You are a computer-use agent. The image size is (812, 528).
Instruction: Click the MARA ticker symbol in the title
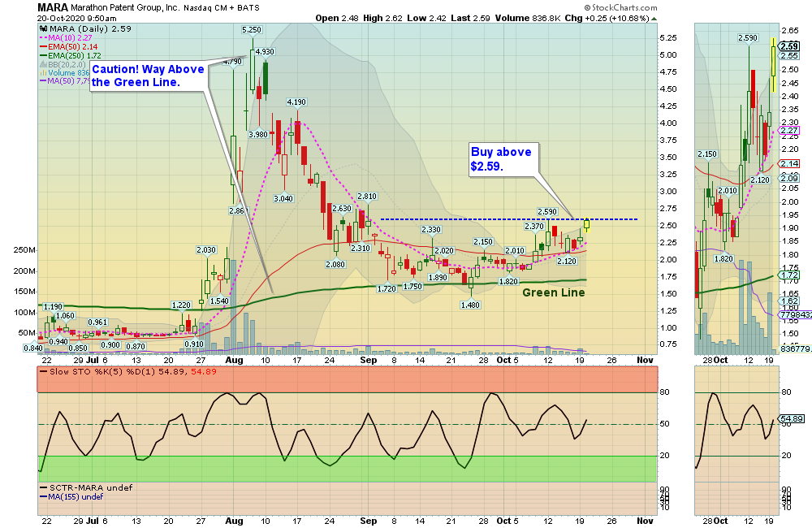(53, 8)
